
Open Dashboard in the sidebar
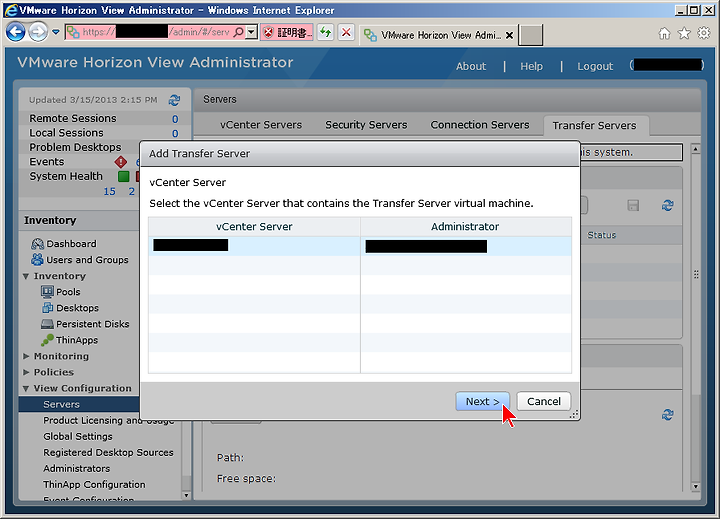pos(71,244)
